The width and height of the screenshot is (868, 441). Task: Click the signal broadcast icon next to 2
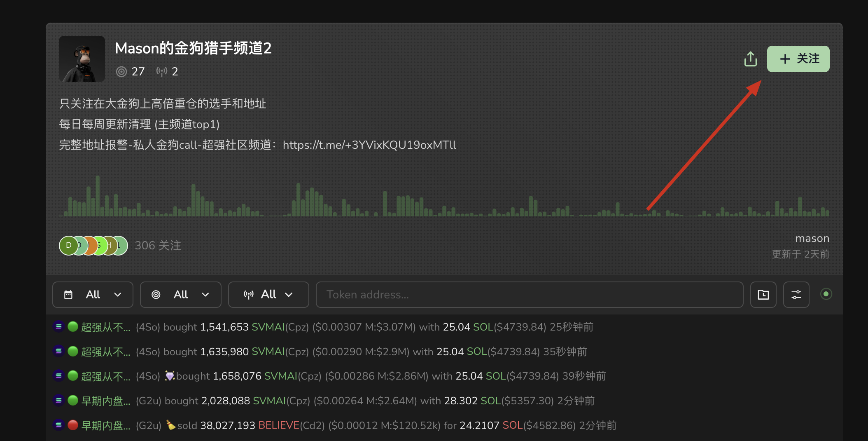[161, 72]
